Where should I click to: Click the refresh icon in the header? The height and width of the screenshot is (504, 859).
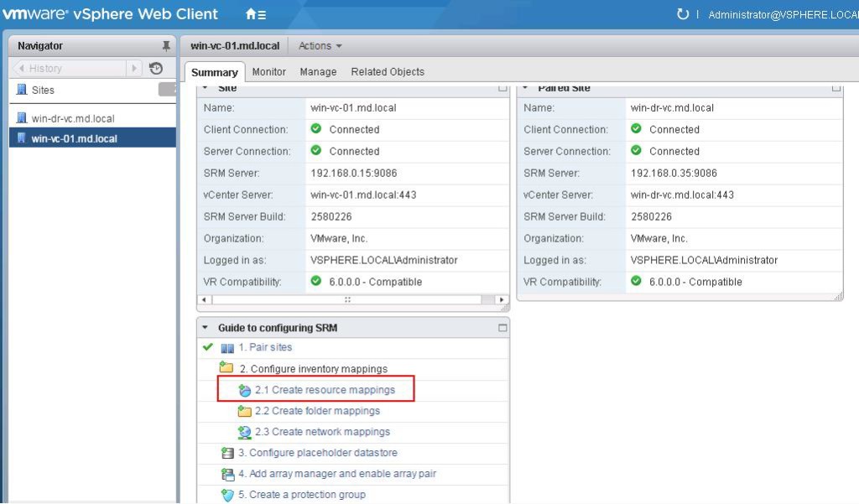click(683, 14)
